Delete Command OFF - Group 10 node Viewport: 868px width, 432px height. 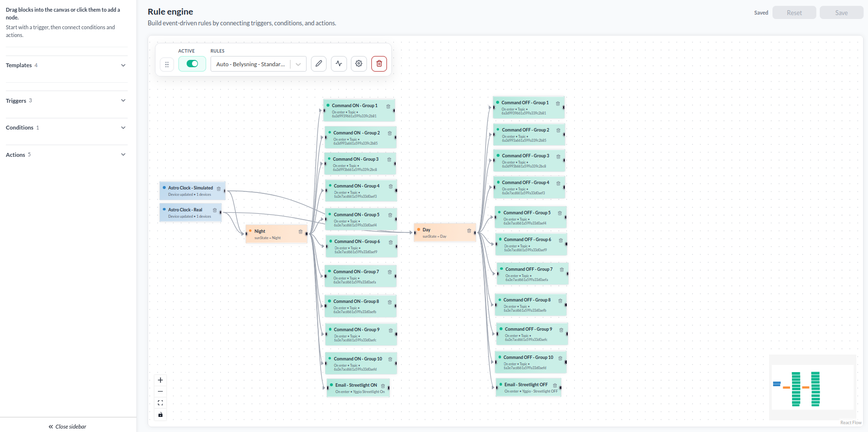pos(560,358)
